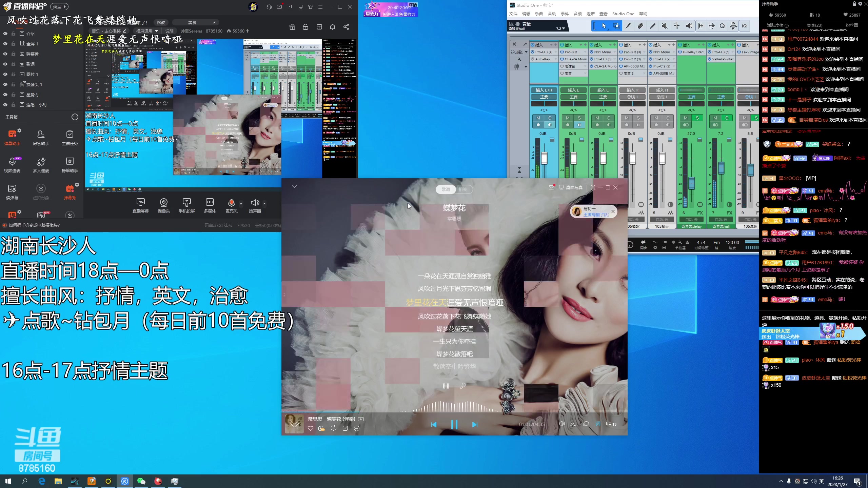Viewport: 868px width, 488px height.
Task: Toggle power of H-Delay Stereo plugin insert
Action: [680, 52]
